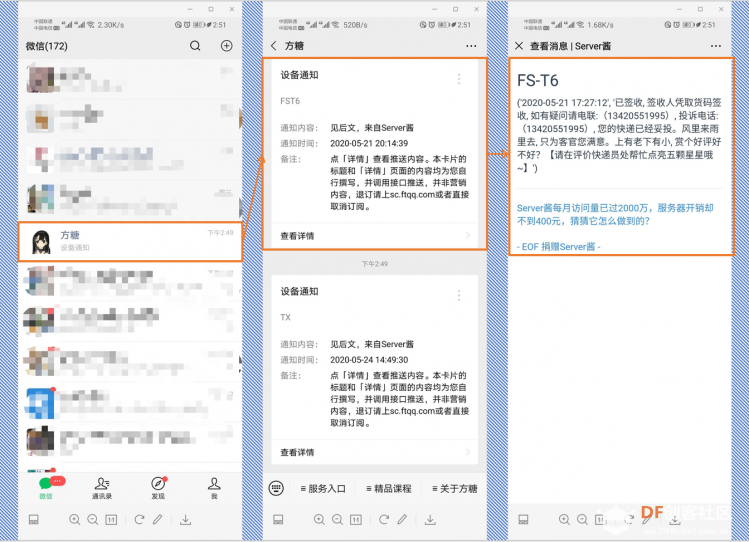
Task: Click the 方糖 avatar in the chat list
Action: [x=41, y=242]
